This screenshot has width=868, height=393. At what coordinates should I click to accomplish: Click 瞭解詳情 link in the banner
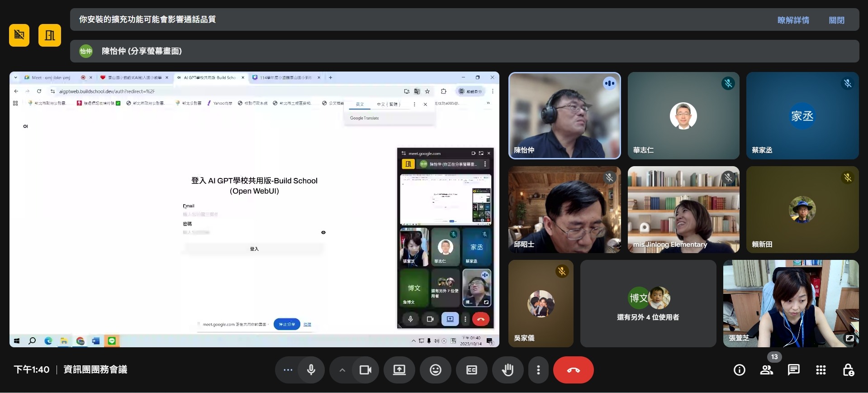pos(793,20)
